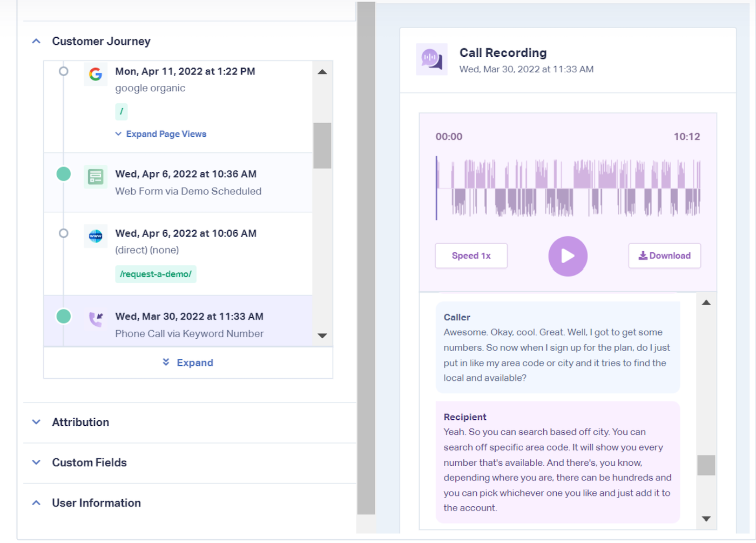This screenshot has height=543, width=756.
Task: Click the 10:12 duration label
Action: tap(687, 137)
